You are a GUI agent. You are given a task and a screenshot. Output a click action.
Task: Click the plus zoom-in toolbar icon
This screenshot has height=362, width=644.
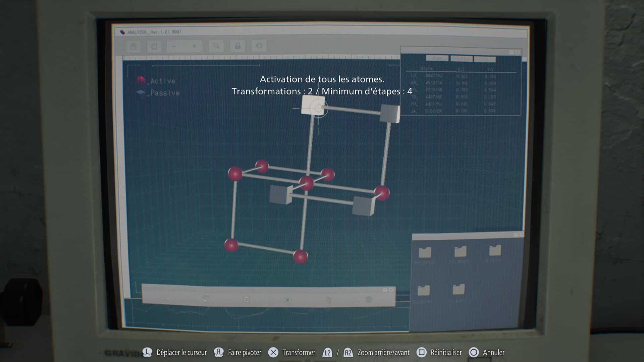tap(194, 46)
